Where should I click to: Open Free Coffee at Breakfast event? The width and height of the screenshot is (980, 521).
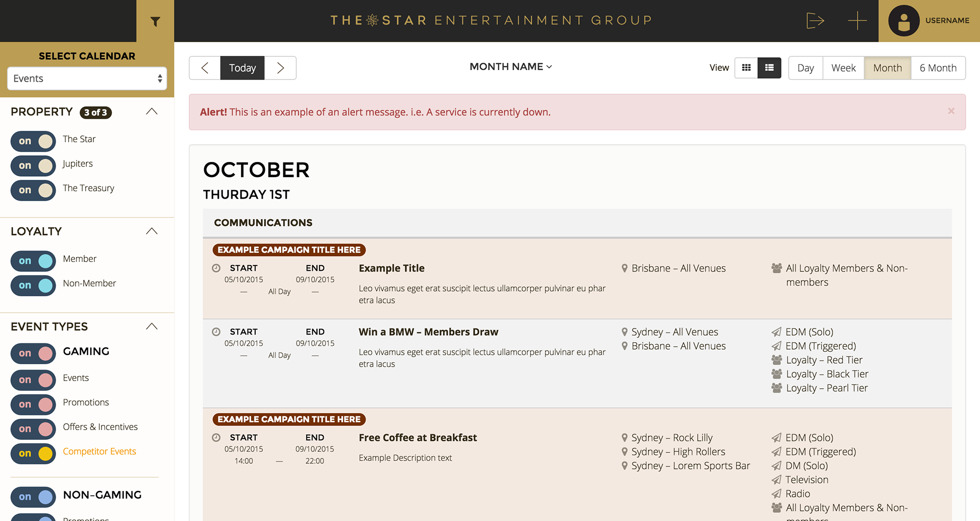[x=418, y=438]
